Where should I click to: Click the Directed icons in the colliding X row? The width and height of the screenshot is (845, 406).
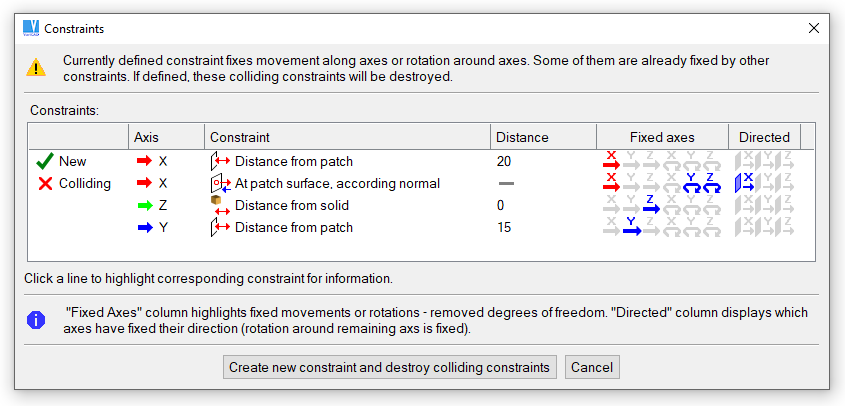(x=765, y=183)
